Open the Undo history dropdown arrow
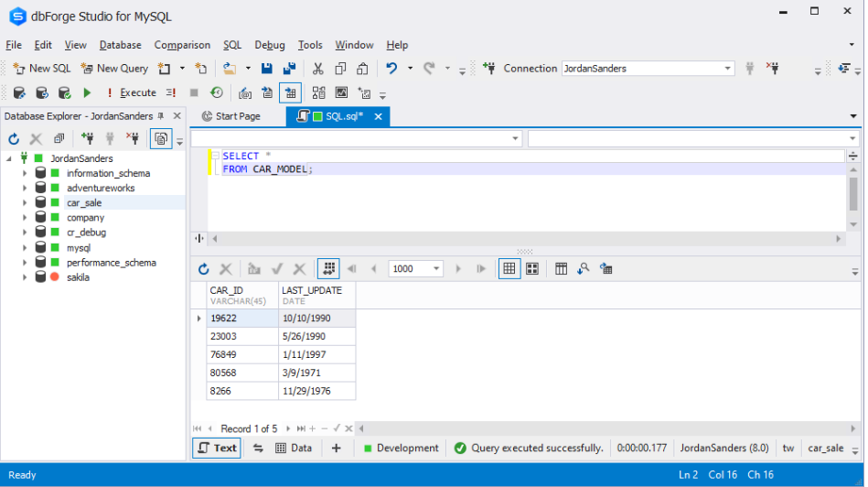Viewport: 868px width, 487px height. [410, 68]
